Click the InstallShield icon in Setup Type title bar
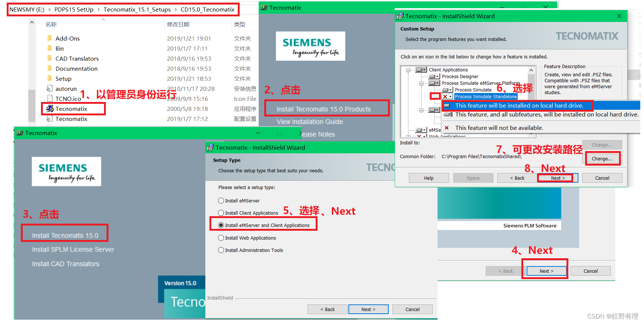 (x=210, y=148)
